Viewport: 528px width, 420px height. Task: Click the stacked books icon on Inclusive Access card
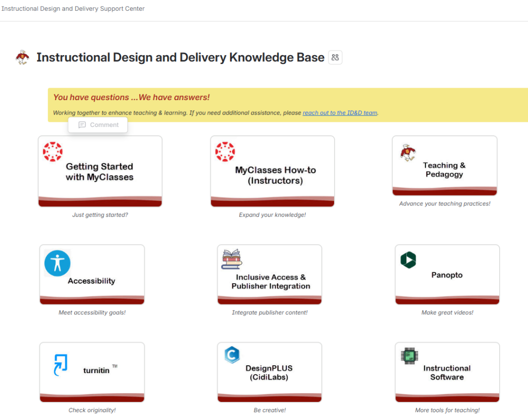point(232,259)
